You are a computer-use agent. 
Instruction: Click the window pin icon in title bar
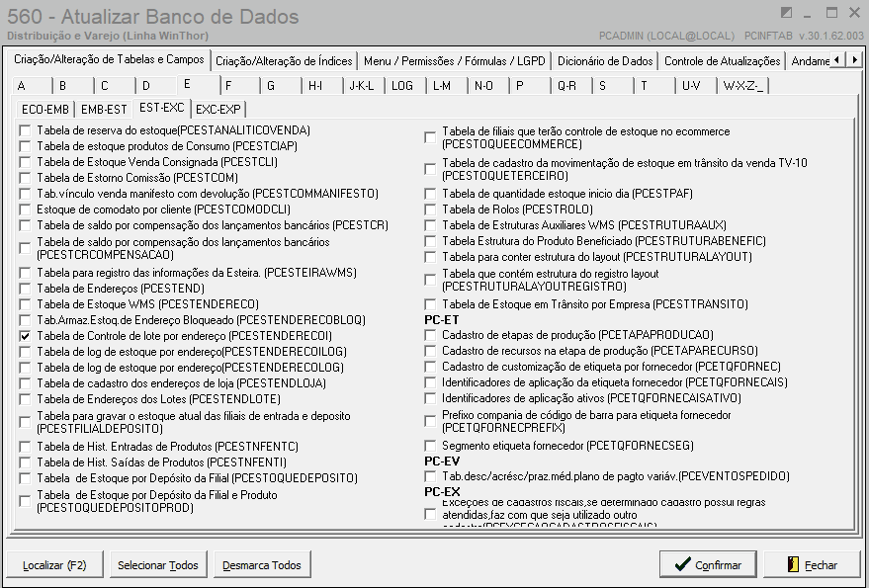click(786, 12)
